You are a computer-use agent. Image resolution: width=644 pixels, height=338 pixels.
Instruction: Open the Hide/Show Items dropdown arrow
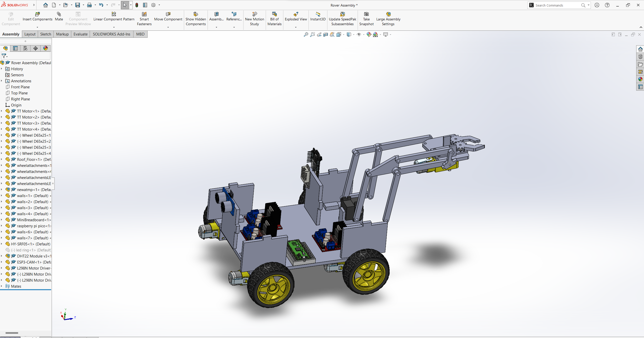point(364,34)
